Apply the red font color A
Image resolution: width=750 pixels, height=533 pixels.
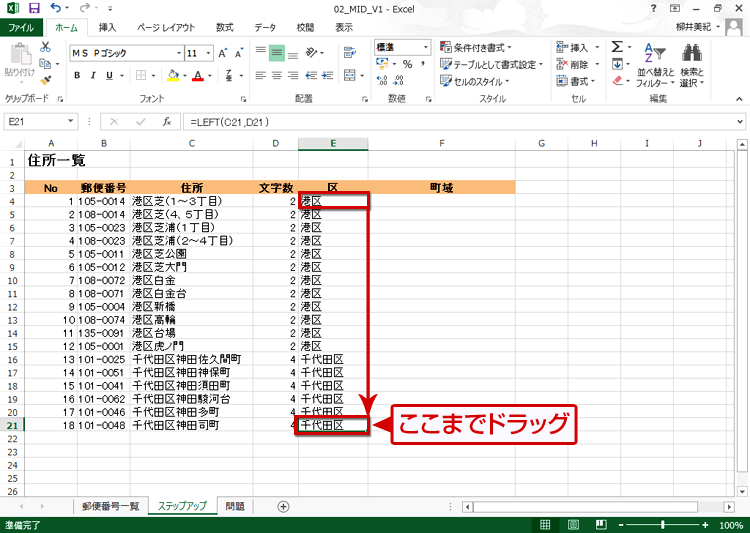[x=198, y=75]
